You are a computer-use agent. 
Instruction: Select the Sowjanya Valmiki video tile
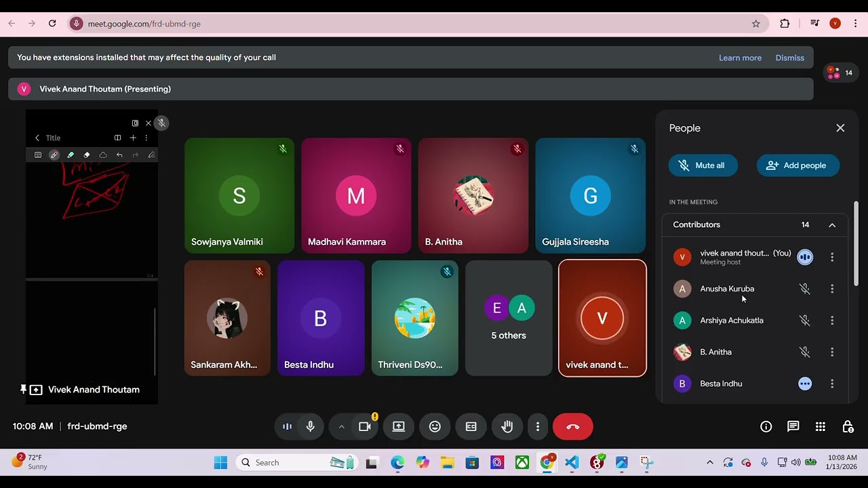point(239,196)
